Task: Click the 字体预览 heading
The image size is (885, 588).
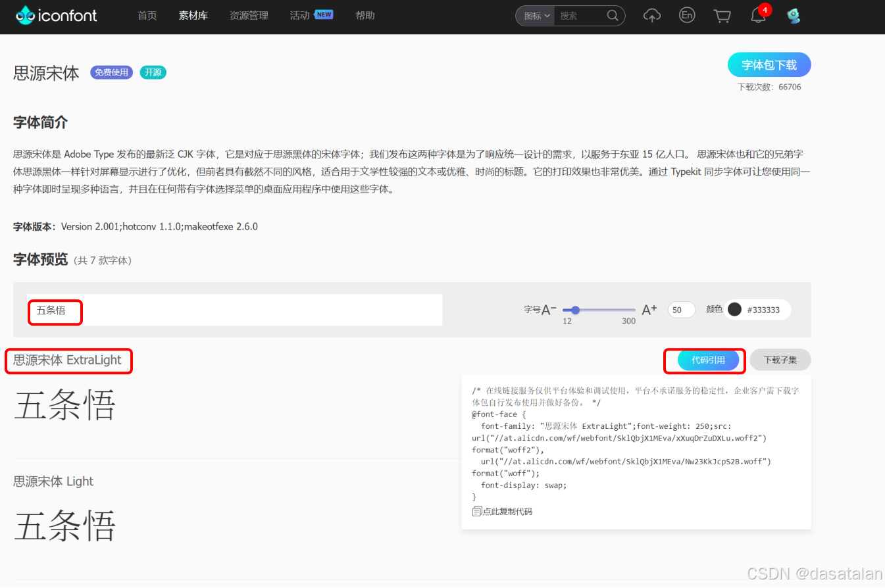Action: (41, 259)
